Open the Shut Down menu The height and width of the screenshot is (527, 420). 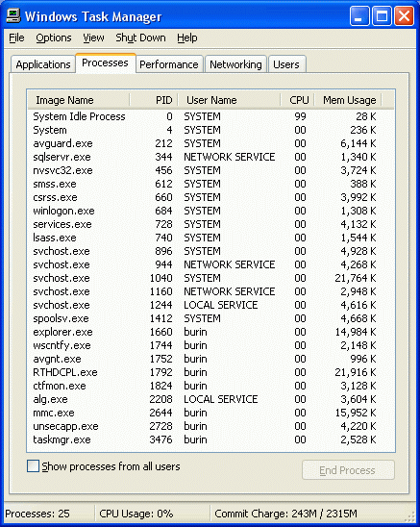[x=140, y=38]
